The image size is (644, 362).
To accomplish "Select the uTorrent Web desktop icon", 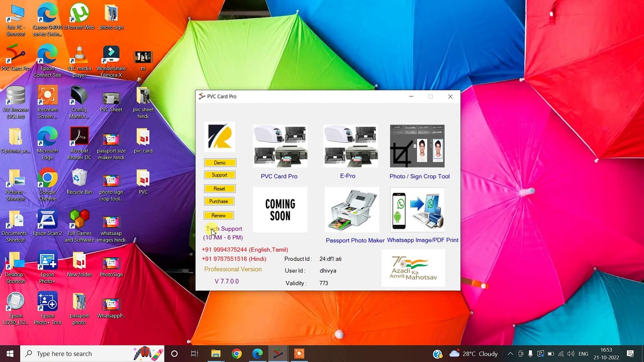I will pyautogui.click(x=79, y=18).
